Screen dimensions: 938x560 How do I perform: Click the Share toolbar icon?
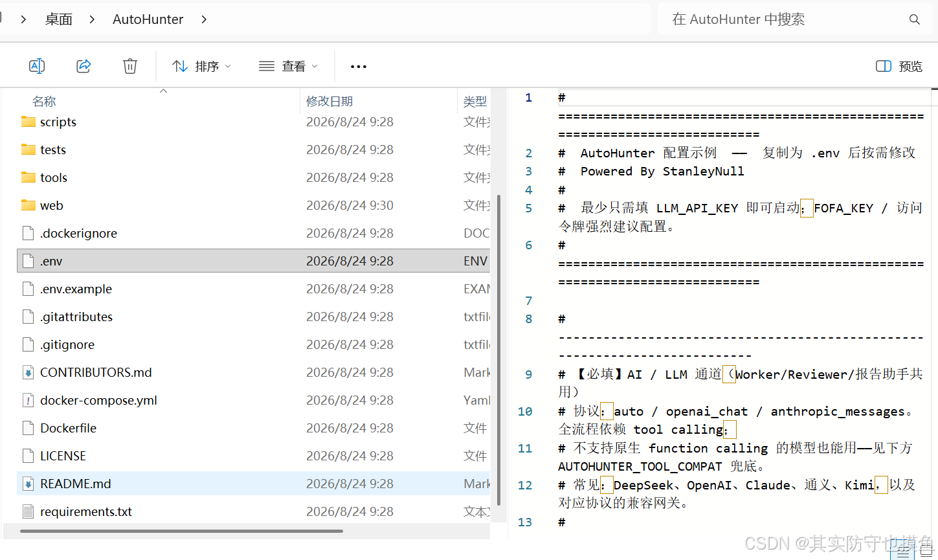(x=84, y=66)
